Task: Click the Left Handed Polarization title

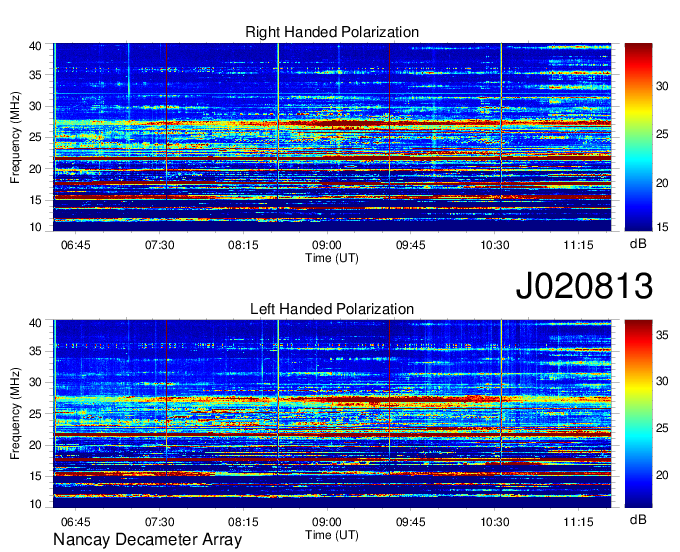Action: [332, 309]
